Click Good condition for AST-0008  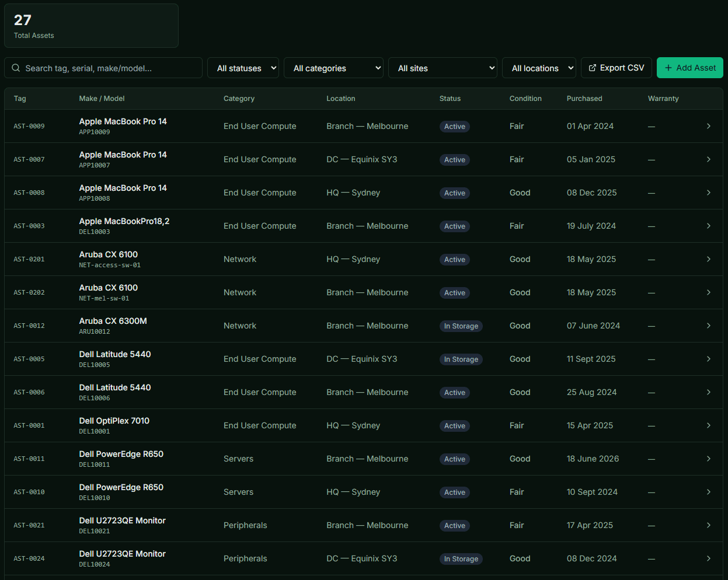click(x=520, y=193)
